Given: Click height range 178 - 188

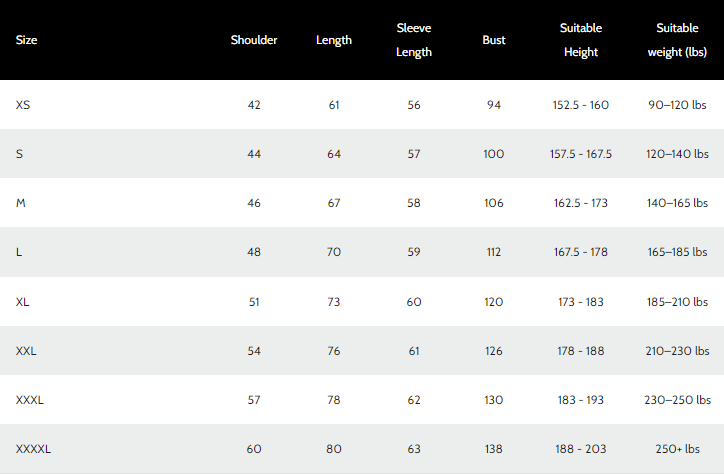Looking at the screenshot, I should pos(580,351).
